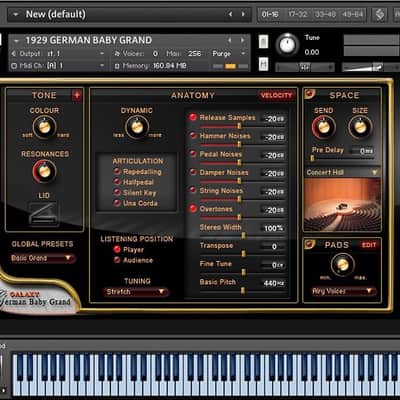This screenshot has width=400, height=400.
Task: Toggle Pedal Noises LED
Action: 193,153
